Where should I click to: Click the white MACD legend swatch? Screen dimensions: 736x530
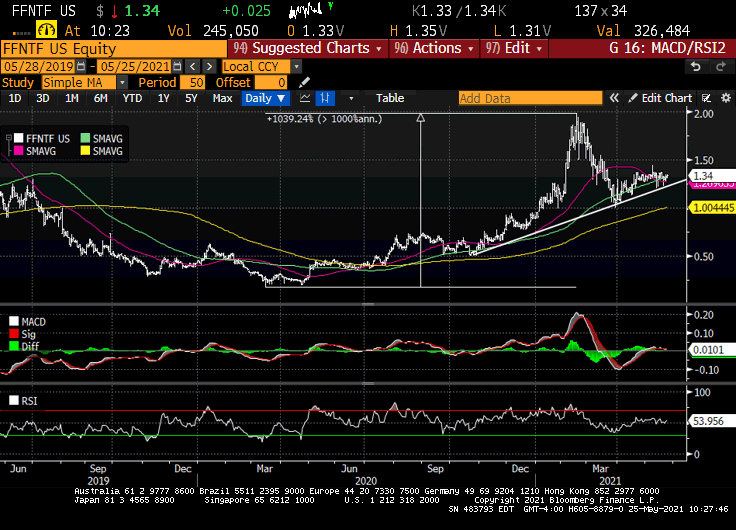14,321
